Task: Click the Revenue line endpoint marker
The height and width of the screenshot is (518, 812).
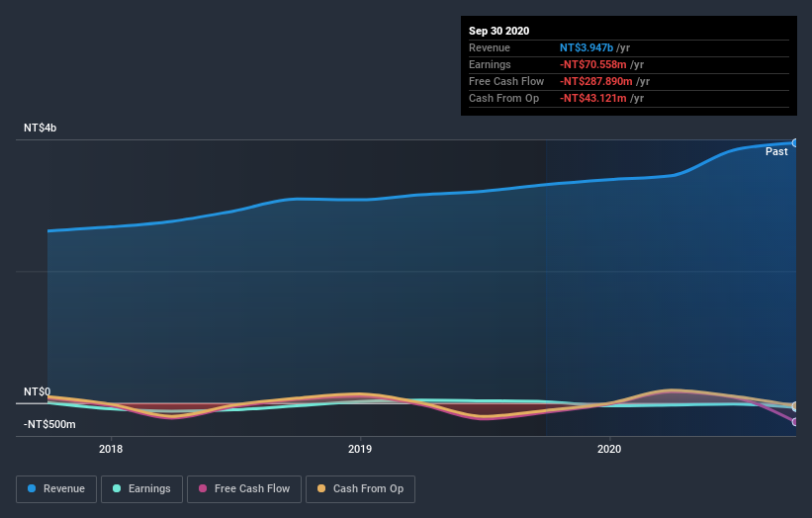Action: (x=795, y=142)
